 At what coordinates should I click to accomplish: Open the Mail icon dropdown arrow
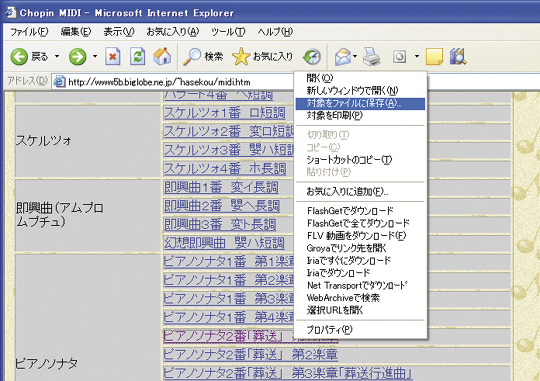(x=355, y=56)
